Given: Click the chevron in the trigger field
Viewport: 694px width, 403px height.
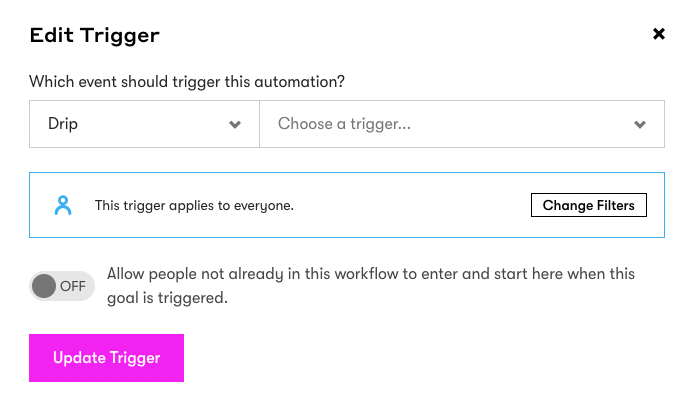Looking at the screenshot, I should coord(640,124).
